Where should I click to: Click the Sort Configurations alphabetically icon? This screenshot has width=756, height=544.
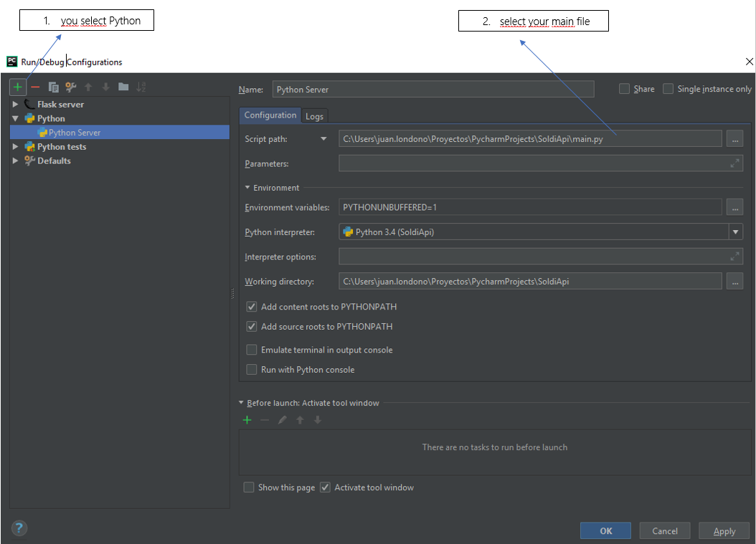(141, 87)
